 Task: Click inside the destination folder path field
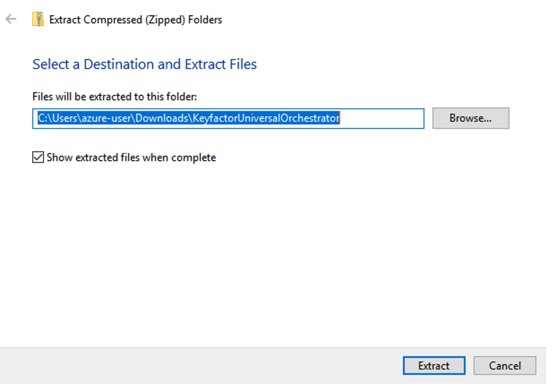point(227,119)
